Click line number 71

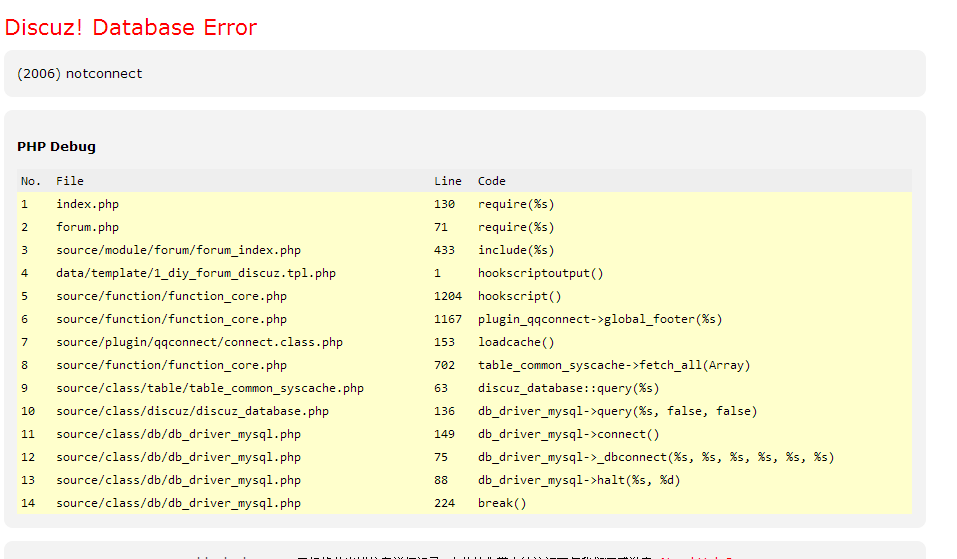[x=441, y=227]
